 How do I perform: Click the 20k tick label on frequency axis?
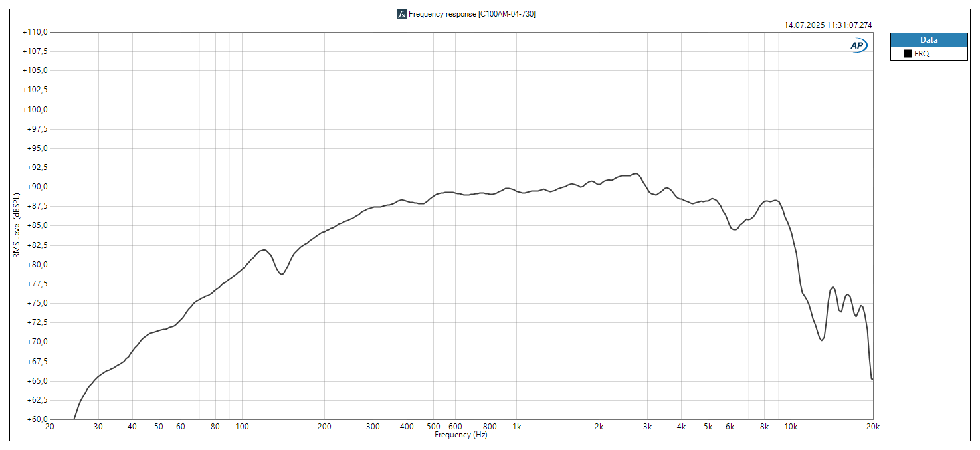872,427
